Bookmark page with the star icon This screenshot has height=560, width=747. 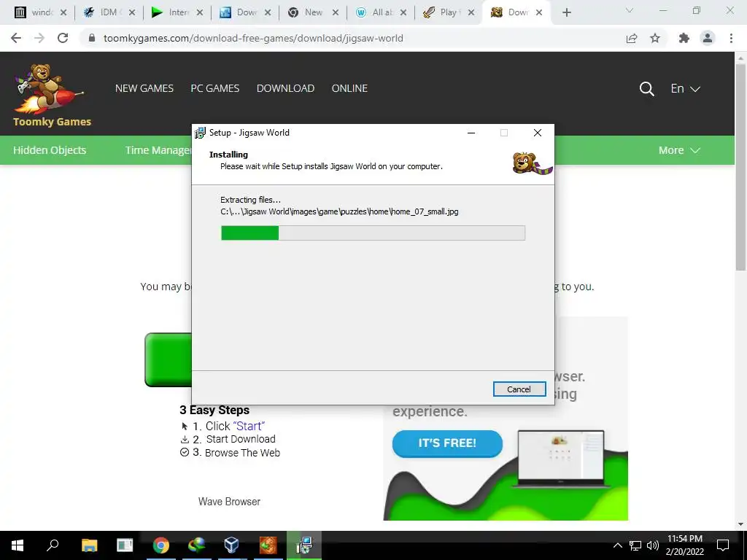(x=655, y=38)
